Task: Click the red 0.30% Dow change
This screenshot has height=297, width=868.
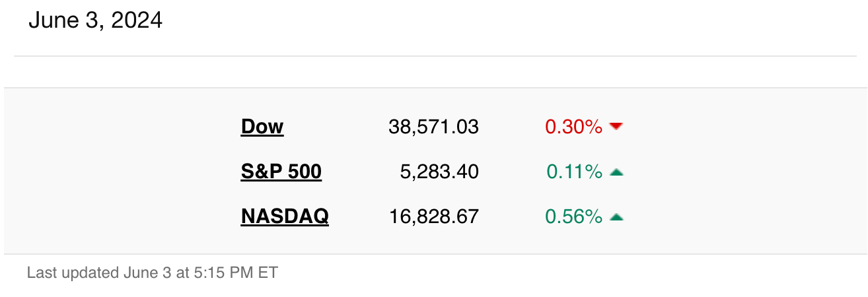Action: tap(573, 127)
